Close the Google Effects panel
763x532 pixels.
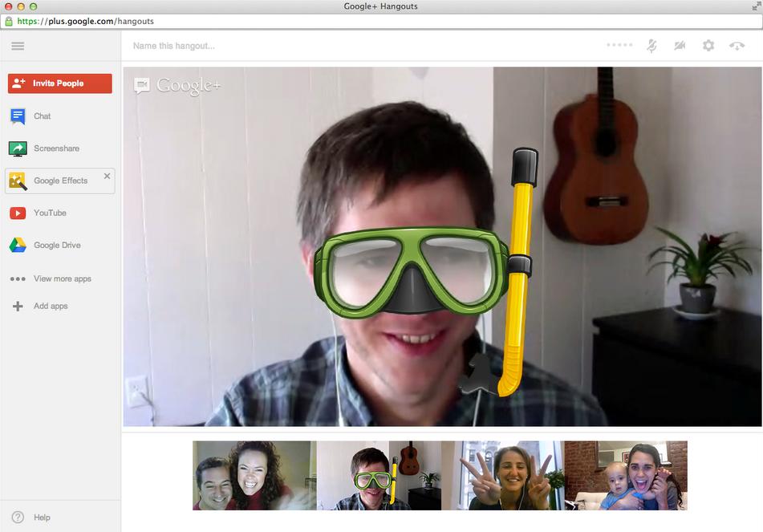point(107,176)
